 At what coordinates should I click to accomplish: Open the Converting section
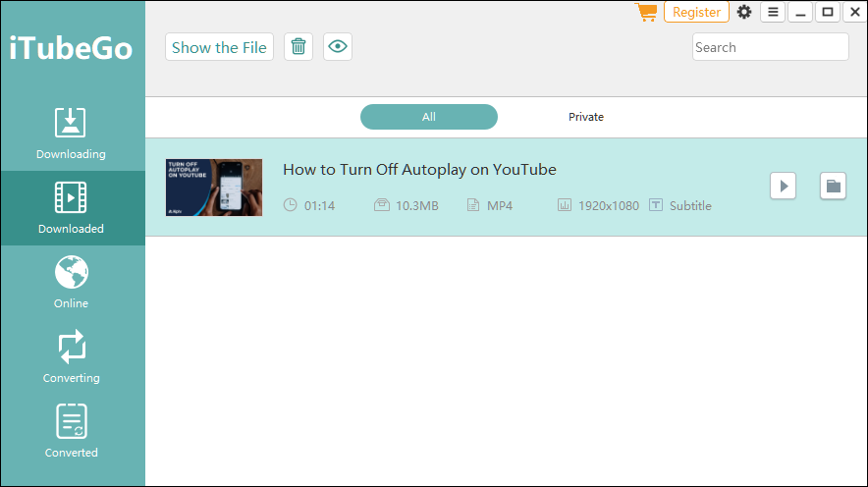tap(71, 357)
